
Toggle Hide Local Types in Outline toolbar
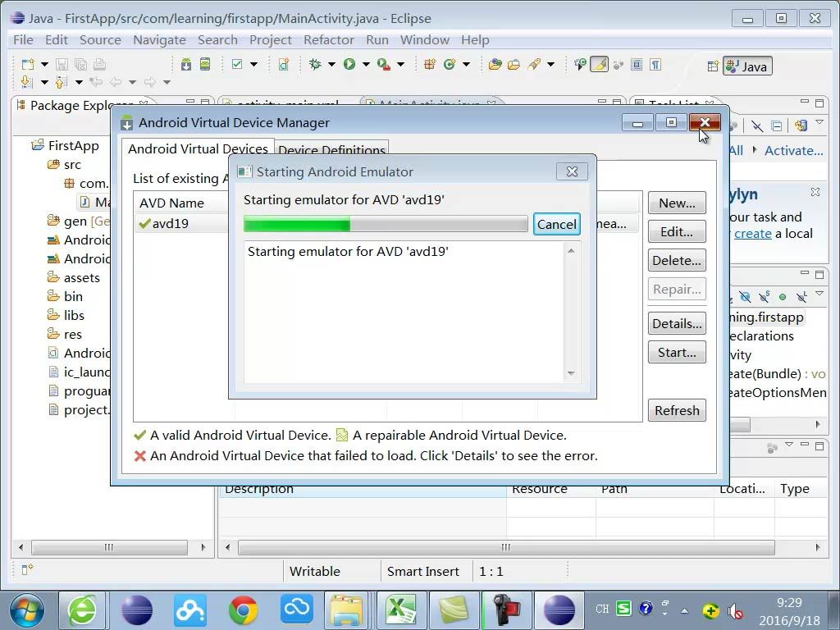coord(801,296)
